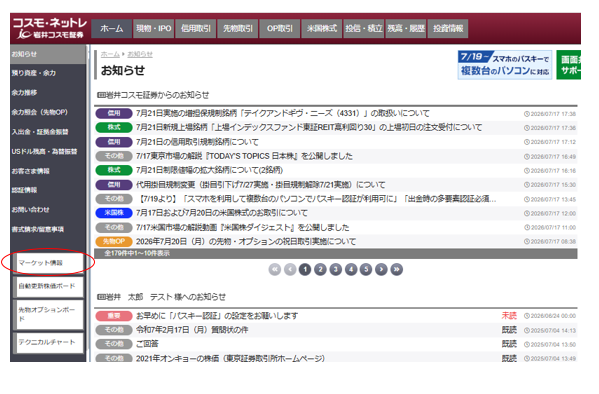
Task: Select お知らせ in the left sidebar
Action: (48, 54)
